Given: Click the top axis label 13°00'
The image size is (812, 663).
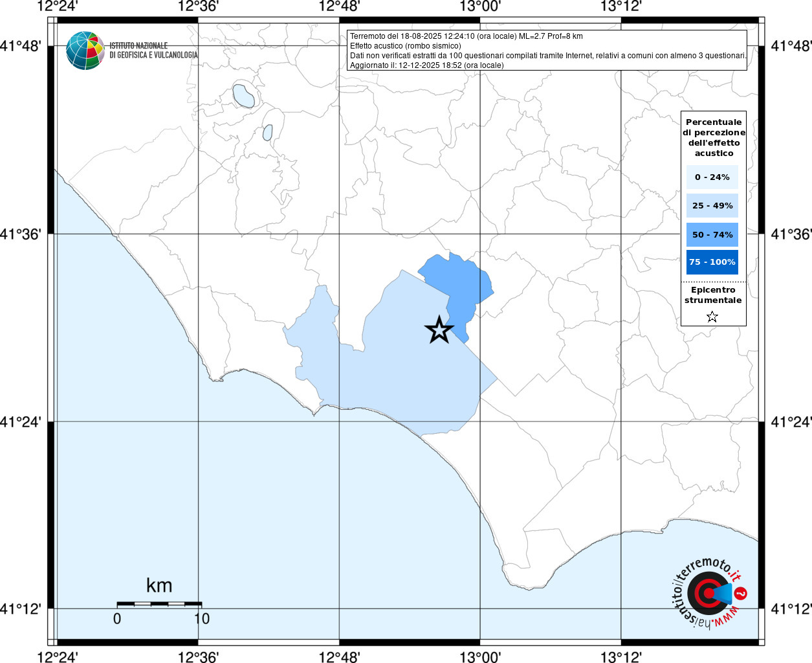Looking at the screenshot, I should pyautogui.click(x=480, y=6).
